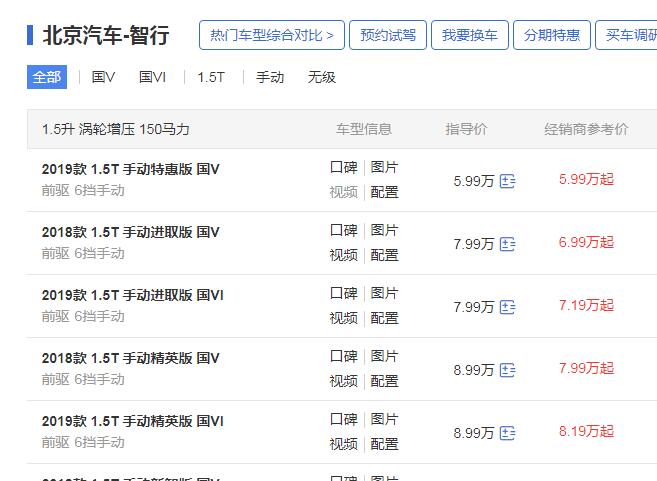The width and height of the screenshot is (657, 481).
Task: Open 图片 for 2018款 手动精英版 国V
Action: point(384,356)
